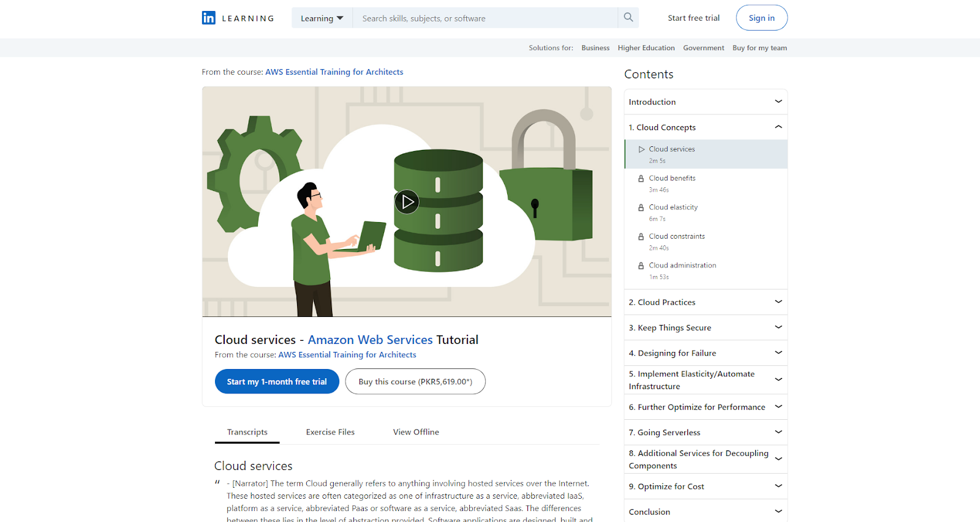Open the Business solutions link
980x522 pixels.
coord(595,48)
